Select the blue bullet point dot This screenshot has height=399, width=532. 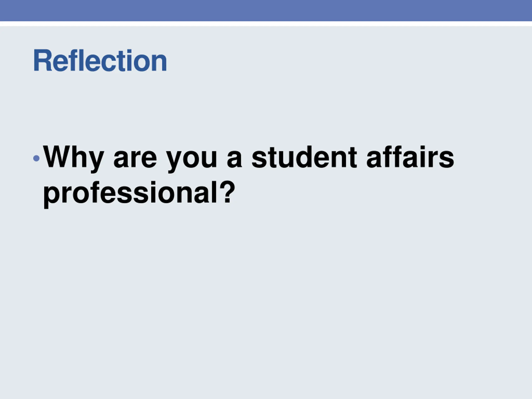36,158
